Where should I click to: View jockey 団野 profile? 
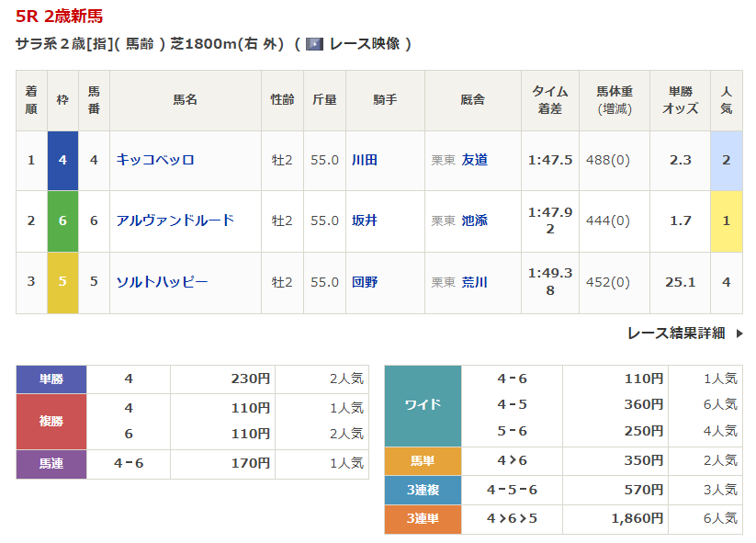pyautogui.click(x=365, y=282)
